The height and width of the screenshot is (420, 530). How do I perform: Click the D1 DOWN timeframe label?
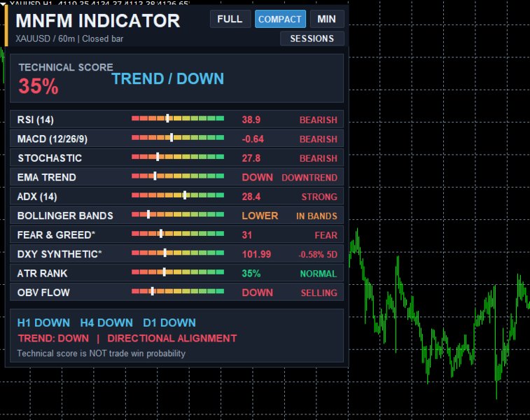pos(169,323)
